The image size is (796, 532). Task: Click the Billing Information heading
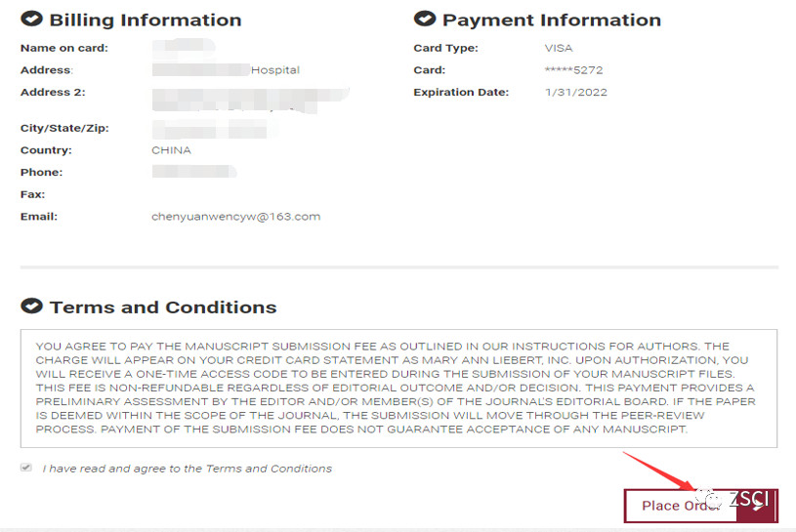145,20
